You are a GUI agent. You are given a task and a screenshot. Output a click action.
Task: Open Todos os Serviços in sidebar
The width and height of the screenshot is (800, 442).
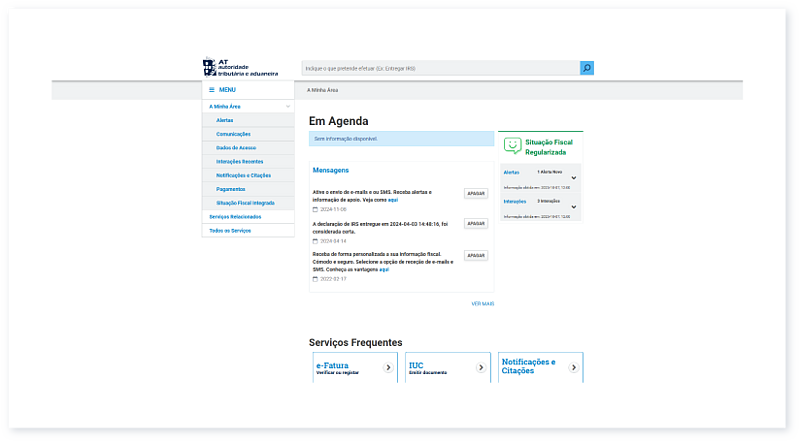(230, 231)
